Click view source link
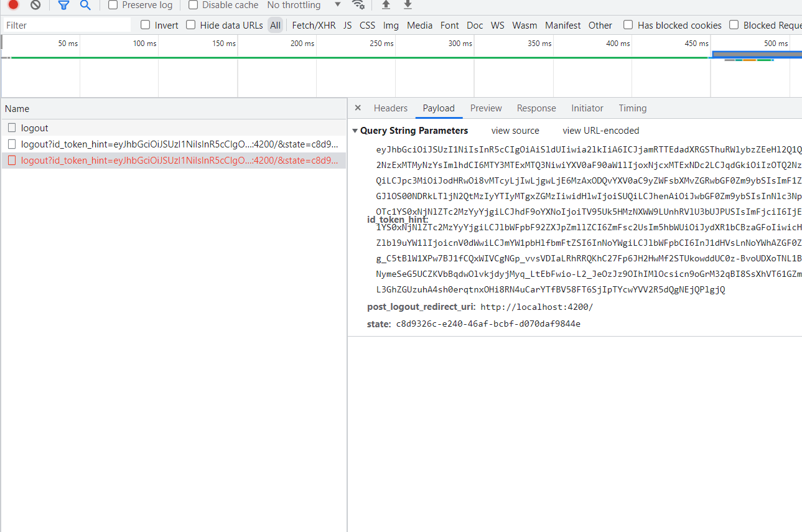This screenshot has height=532, width=802. (x=515, y=131)
